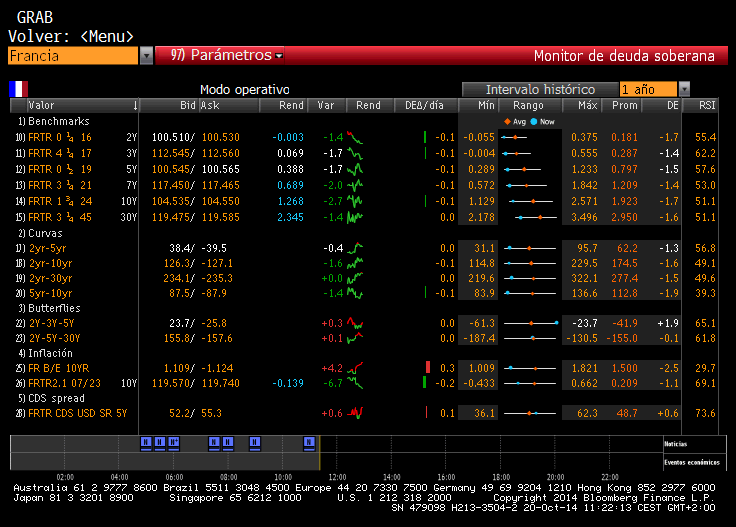Sort by the Bid column header
This screenshot has height=527, width=736.
pyautogui.click(x=188, y=106)
